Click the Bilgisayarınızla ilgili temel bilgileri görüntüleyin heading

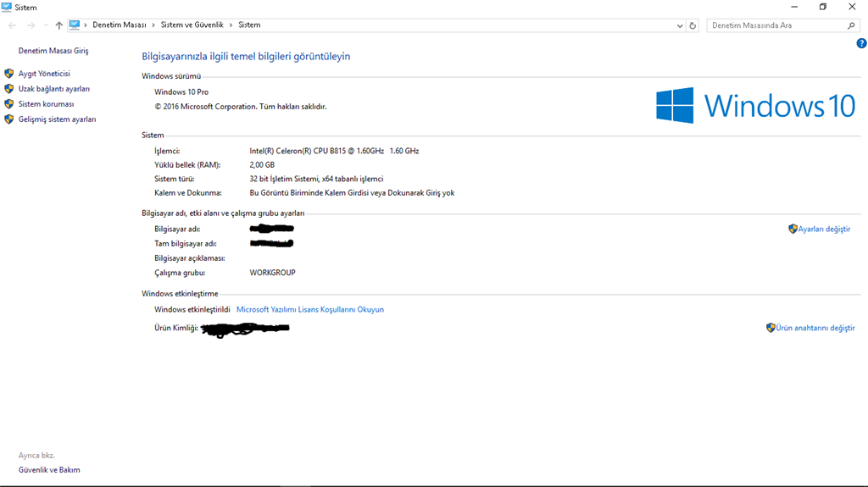pyautogui.click(x=246, y=57)
